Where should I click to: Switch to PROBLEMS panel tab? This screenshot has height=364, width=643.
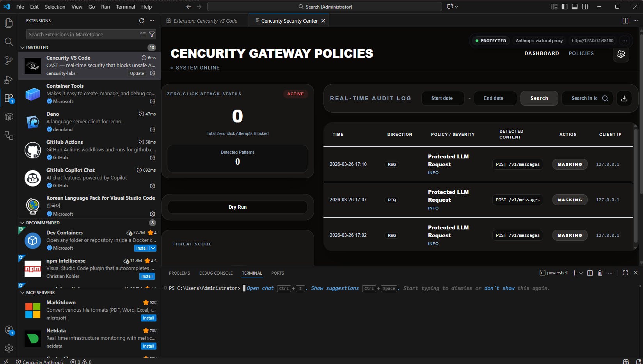point(179,273)
